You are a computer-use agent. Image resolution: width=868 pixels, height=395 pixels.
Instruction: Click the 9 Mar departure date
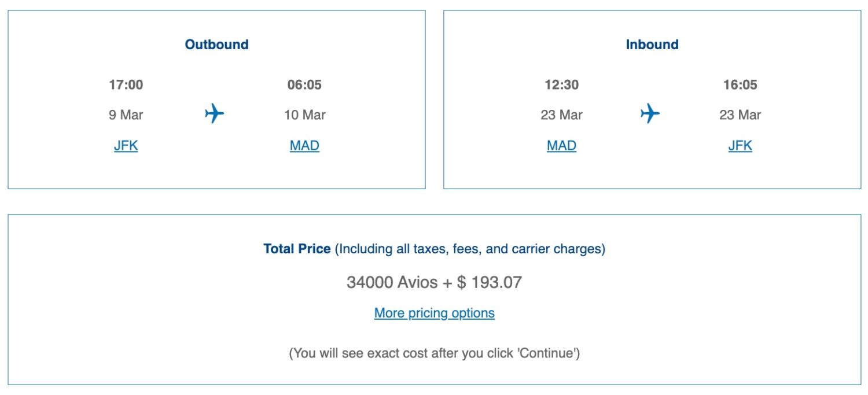125,115
